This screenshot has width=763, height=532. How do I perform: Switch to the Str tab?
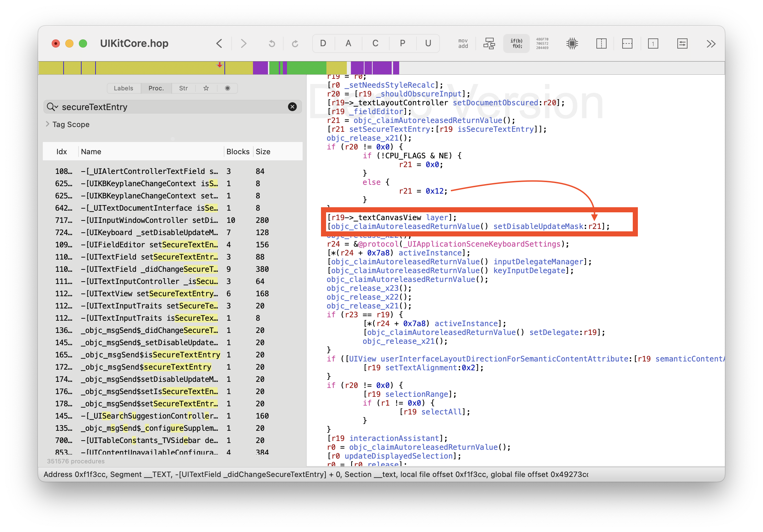pos(183,88)
